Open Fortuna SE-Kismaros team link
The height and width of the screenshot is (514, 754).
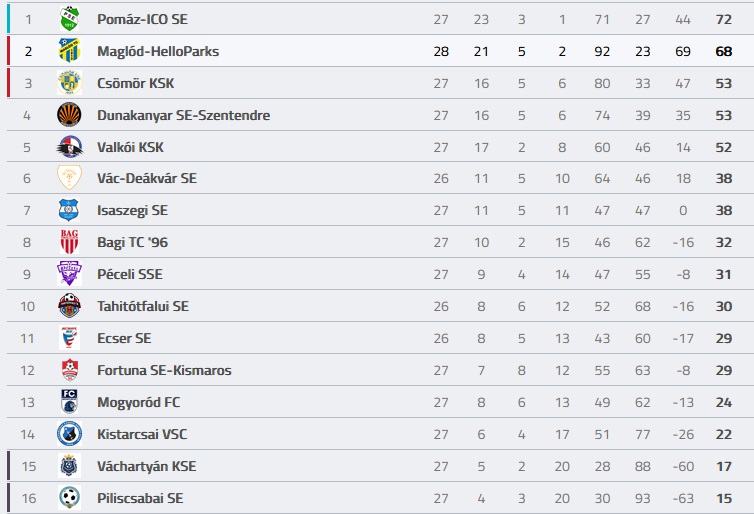coord(164,370)
